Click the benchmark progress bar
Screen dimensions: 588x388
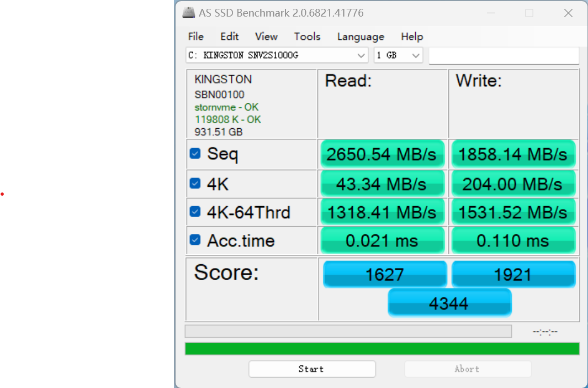(348, 331)
